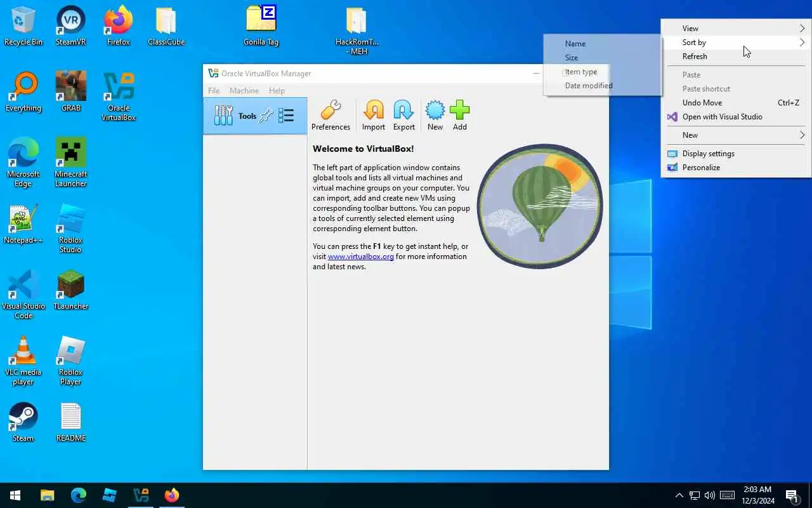Select the Roblox Player desktop shortcut
This screenshot has height=508, width=812.
[71, 361]
